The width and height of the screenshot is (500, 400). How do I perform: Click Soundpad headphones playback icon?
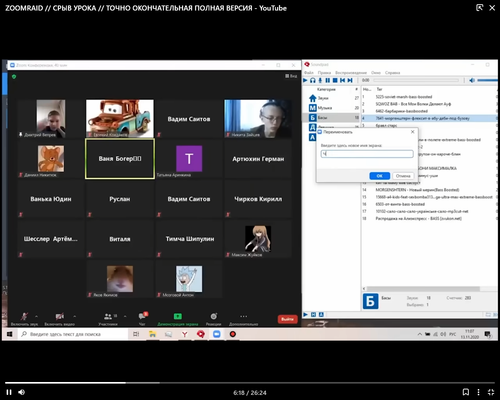pos(313,80)
